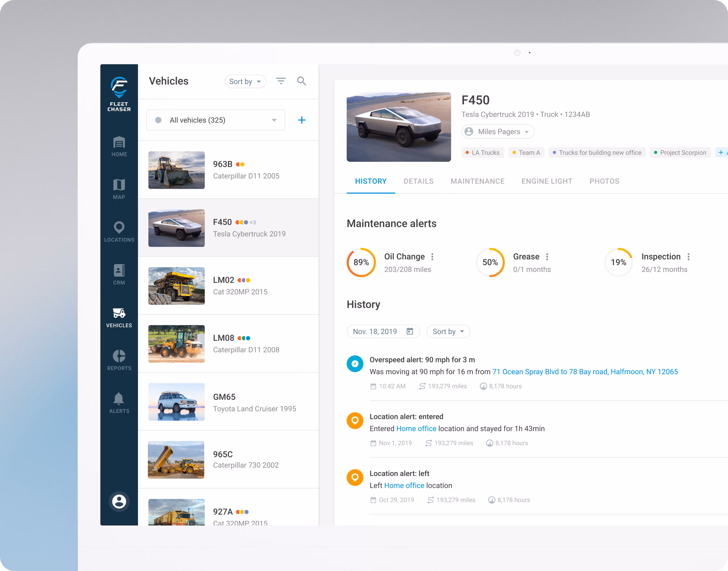This screenshot has width=728, height=571.
Task: Select the 965C Caterpillar 730 2002 vehicle
Action: 228,459
